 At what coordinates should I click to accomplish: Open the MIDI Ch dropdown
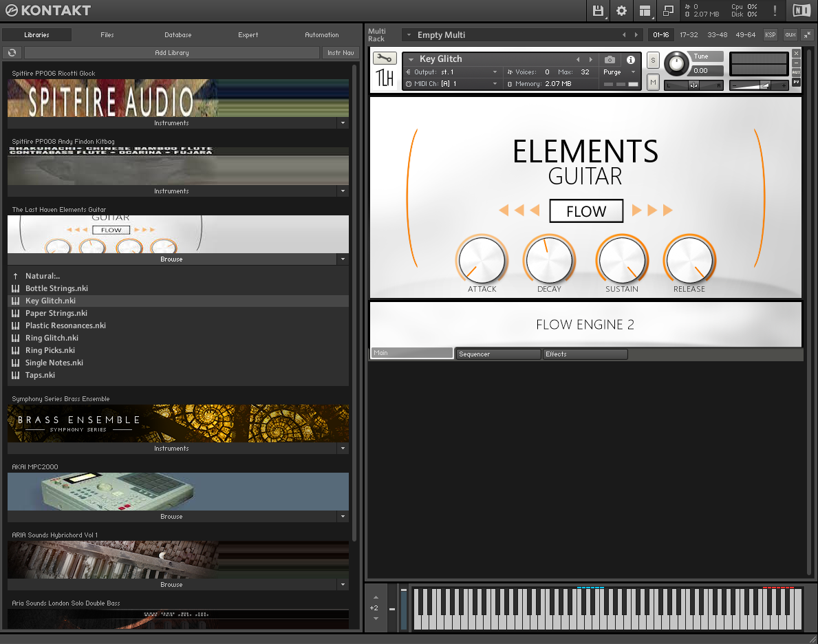[495, 84]
